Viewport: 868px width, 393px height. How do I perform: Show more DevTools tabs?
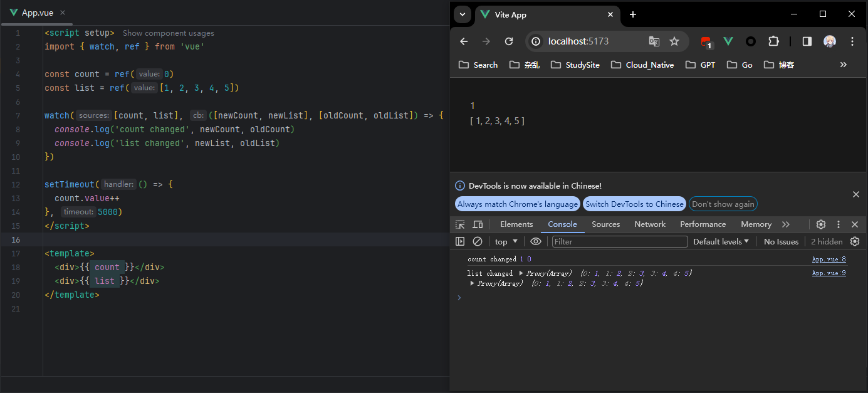coord(786,224)
